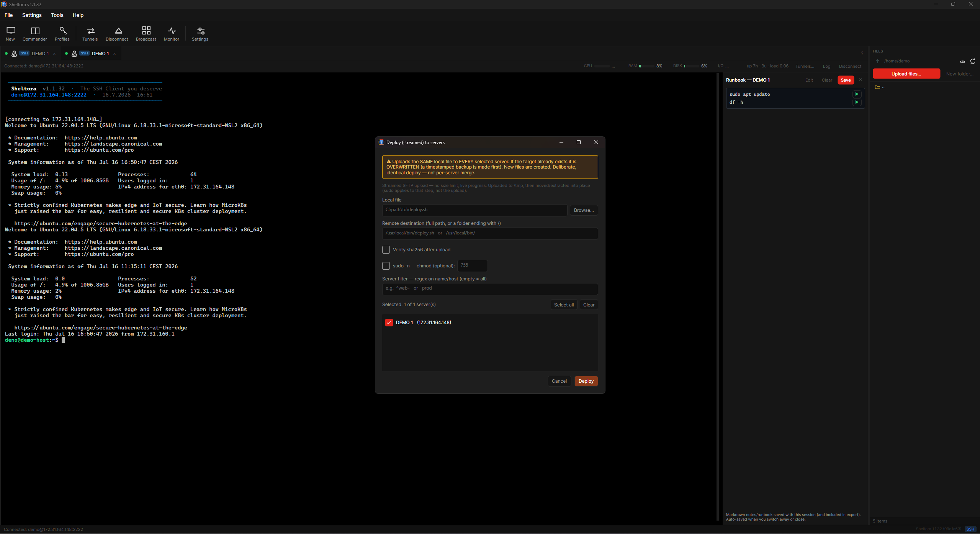Enable the sudo -n checkbox
Screen dimensions: 980x534
pos(386,266)
